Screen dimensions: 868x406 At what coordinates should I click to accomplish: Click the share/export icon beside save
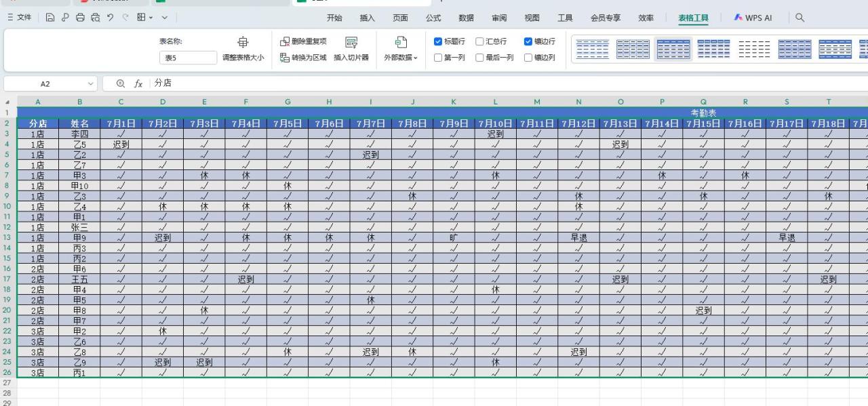(65, 18)
